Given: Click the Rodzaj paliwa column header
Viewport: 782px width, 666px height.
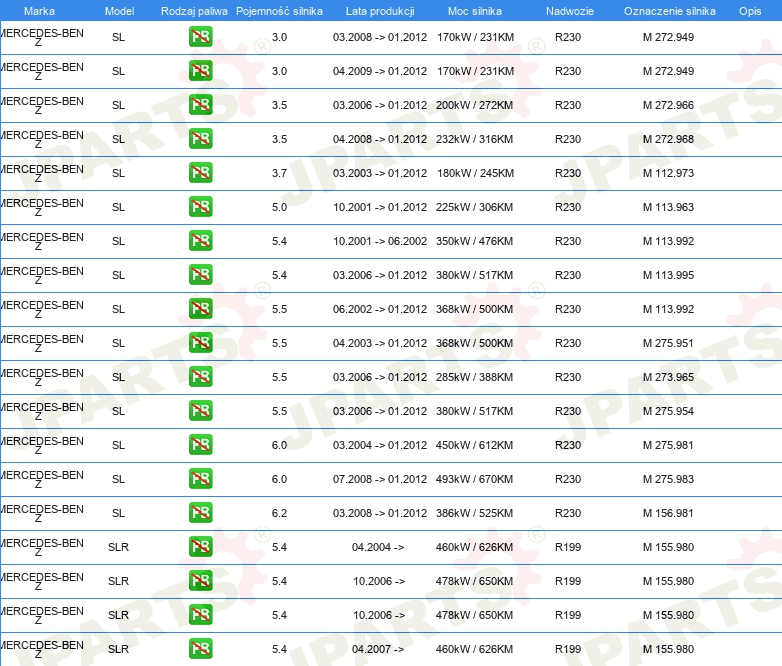Looking at the screenshot, I should click(194, 11).
